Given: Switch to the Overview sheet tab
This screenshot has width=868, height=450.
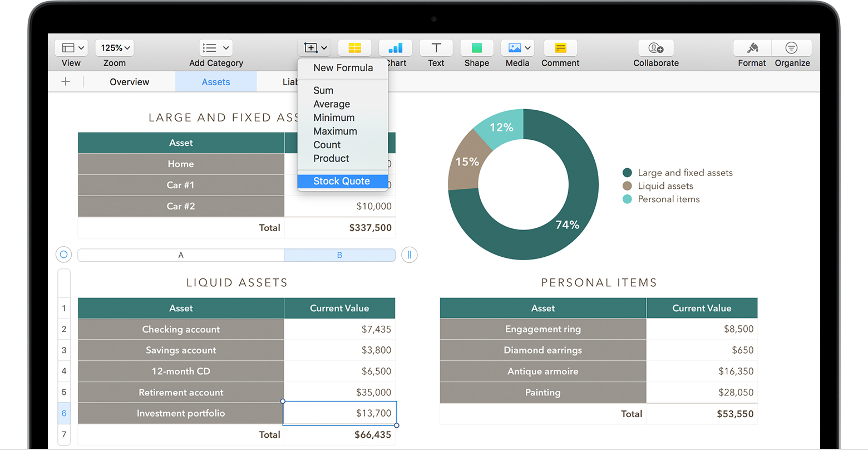Looking at the screenshot, I should [x=130, y=82].
